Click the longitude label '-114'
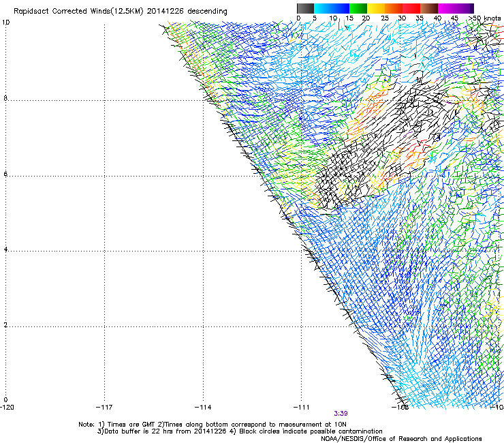 click(203, 407)
